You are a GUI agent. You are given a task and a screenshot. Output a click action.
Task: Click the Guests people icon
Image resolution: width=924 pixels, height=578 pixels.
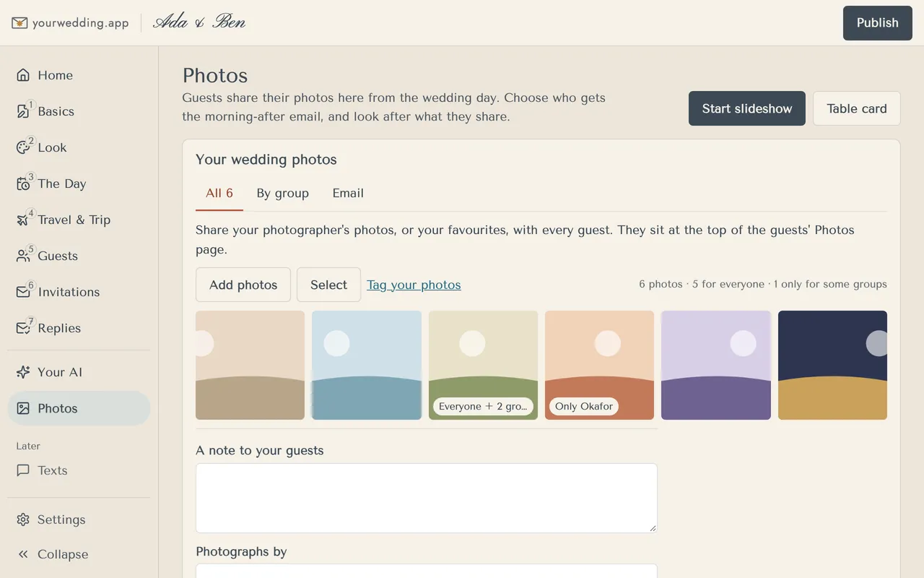coord(23,256)
